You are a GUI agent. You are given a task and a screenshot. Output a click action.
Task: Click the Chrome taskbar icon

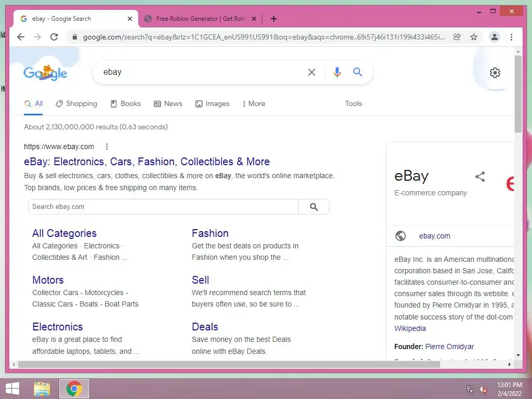click(x=74, y=389)
